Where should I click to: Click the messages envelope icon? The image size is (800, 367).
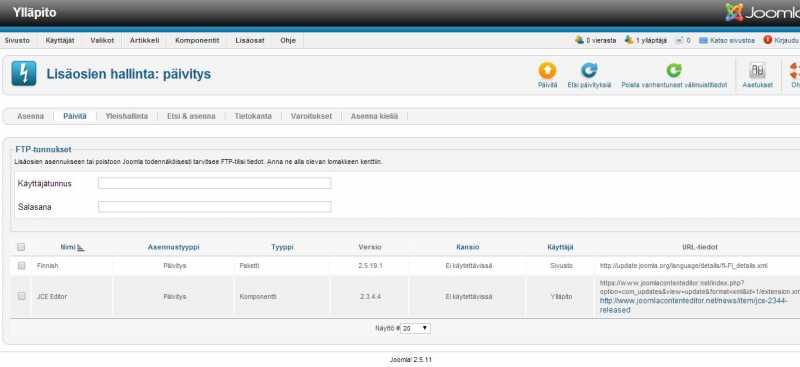click(x=680, y=40)
